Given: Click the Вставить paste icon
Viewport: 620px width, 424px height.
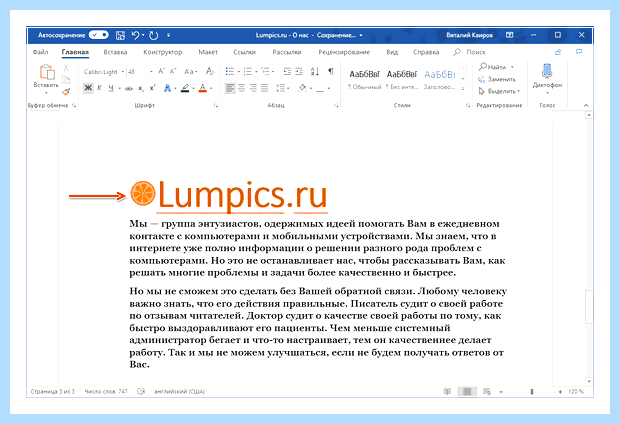Looking at the screenshot, I should tap(46, 72).
